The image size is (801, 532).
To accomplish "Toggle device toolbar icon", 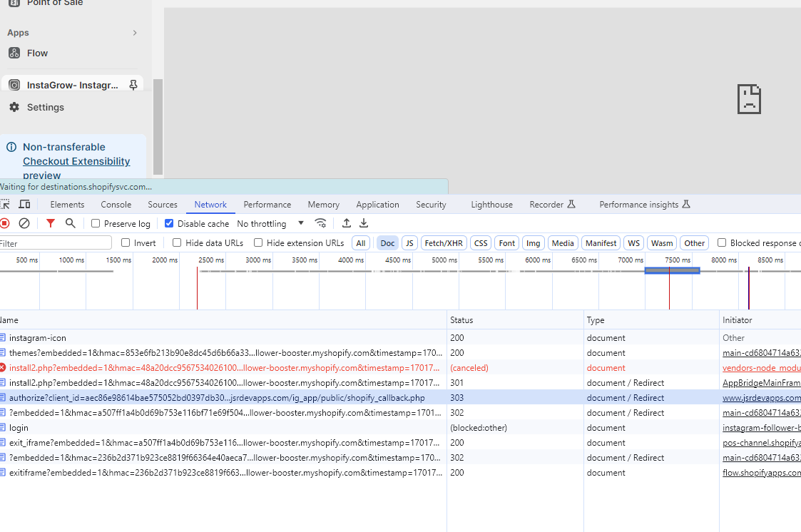I will click(24, 204).
